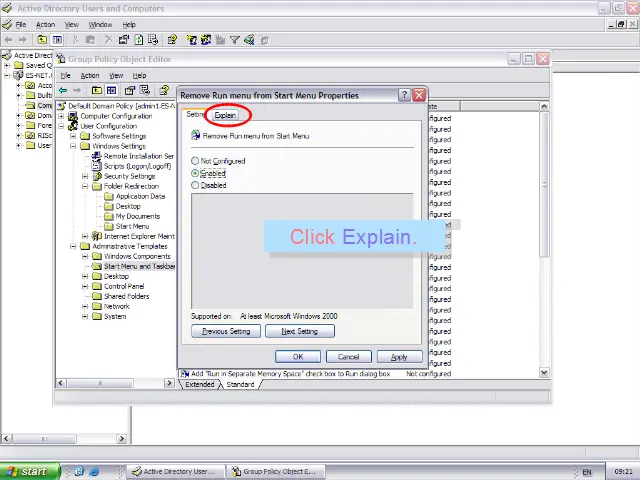Select the Disabled radio button
Image resolution: width=640 pixels, height=480 pixels.
coord(195,185)
